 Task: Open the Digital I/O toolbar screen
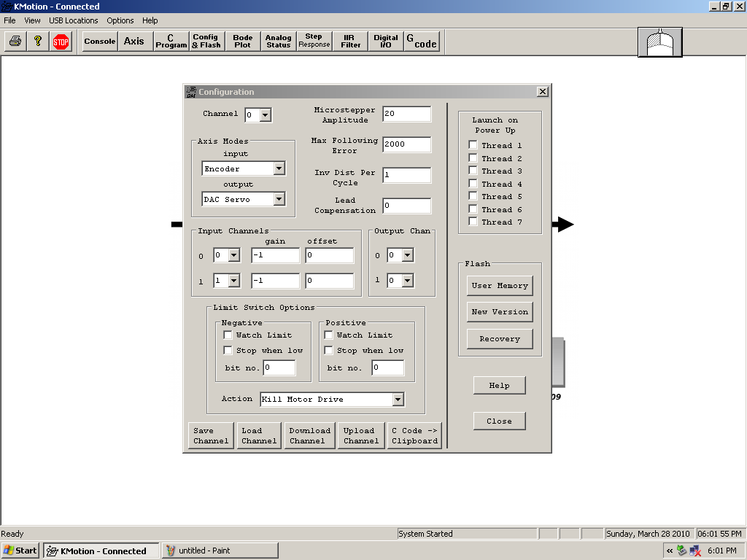(x=386, y=42)
